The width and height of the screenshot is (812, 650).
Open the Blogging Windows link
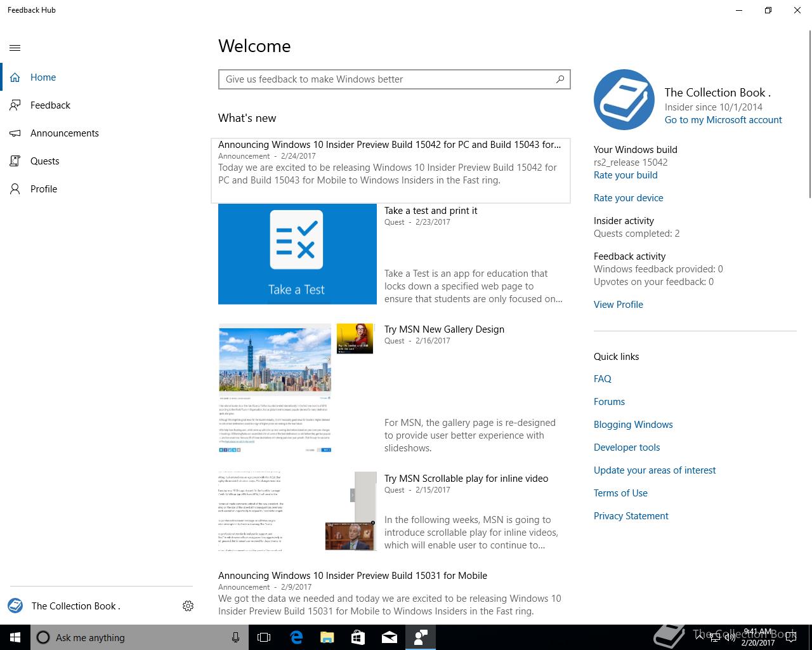(x=633, y=425)
